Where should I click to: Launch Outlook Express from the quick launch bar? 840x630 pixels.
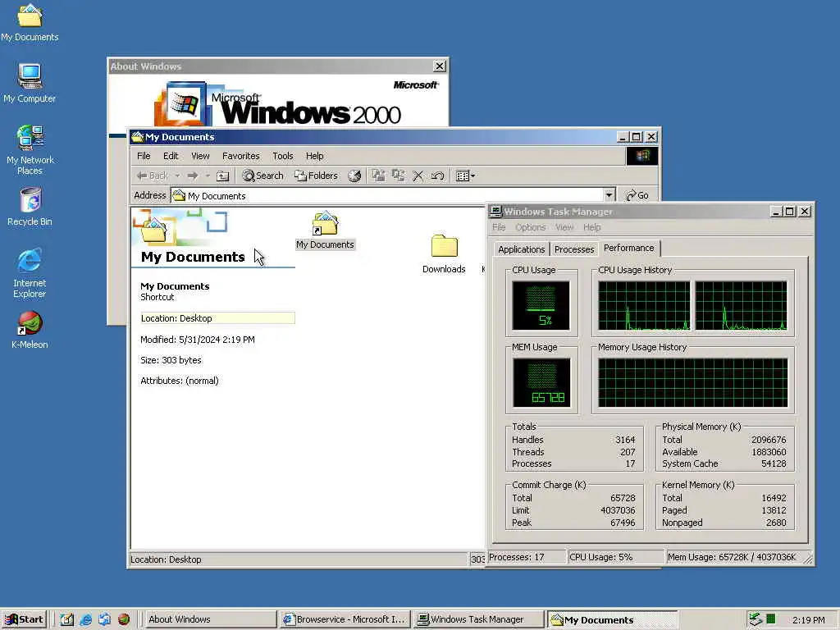(104, 620)
